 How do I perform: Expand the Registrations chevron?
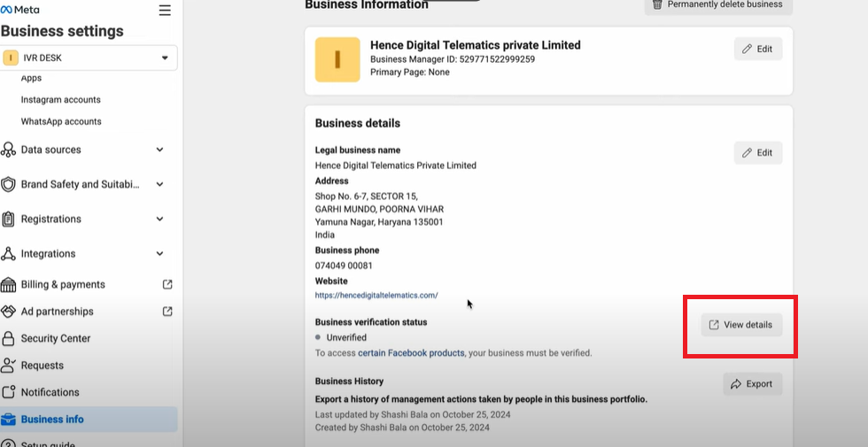[x=160, y=220]
